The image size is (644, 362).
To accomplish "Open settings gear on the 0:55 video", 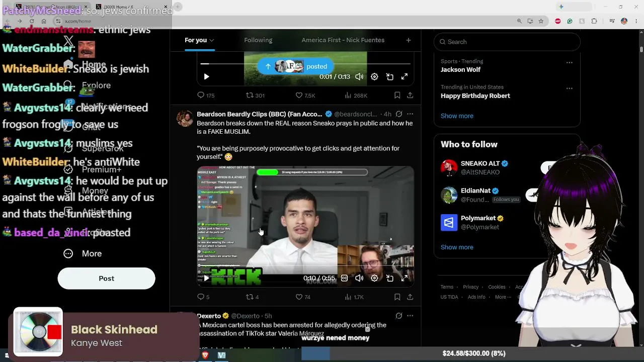I will pos(374,278).
